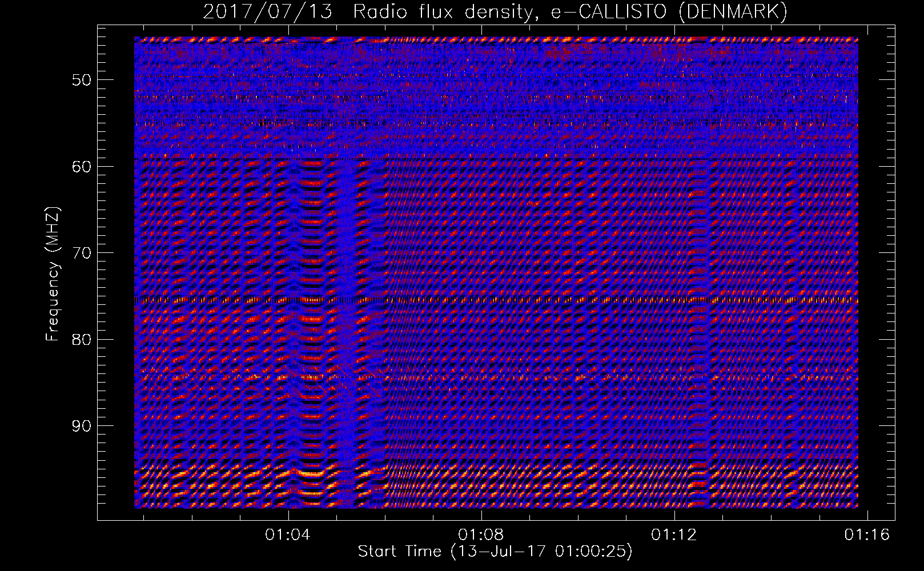The image size is (924, 571).
Task: Click the plot title '2017/07/13 Radio flux density'
Action: 495,11
